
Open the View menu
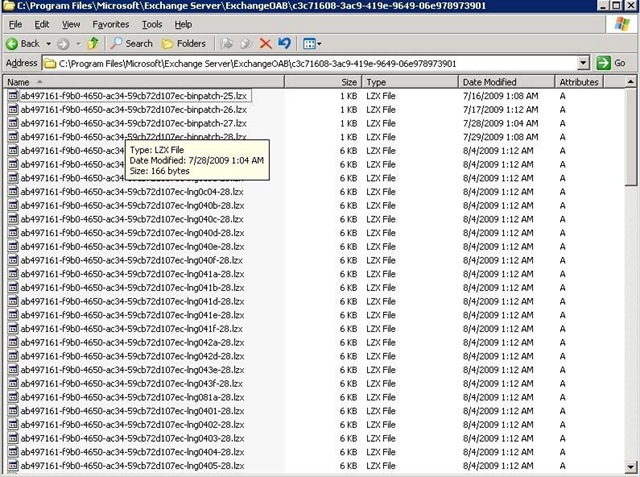(x=71, y=24)
